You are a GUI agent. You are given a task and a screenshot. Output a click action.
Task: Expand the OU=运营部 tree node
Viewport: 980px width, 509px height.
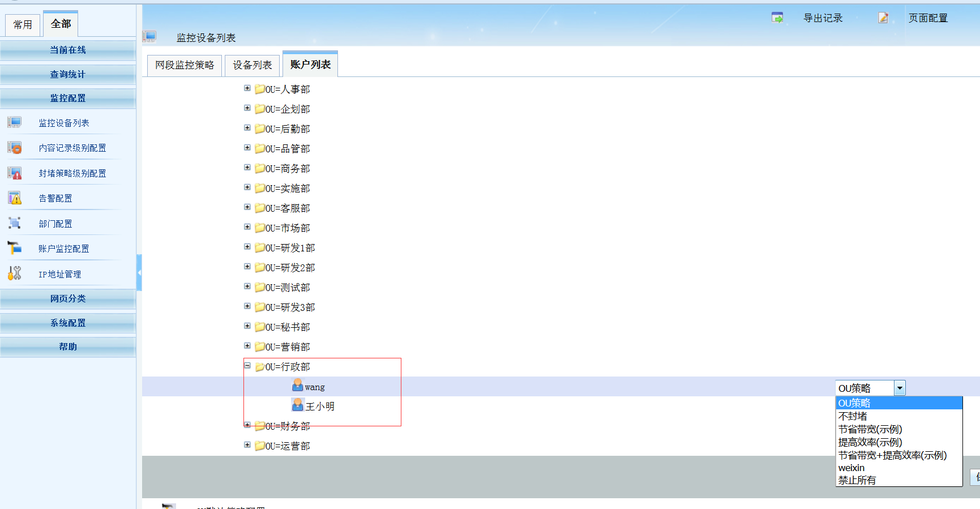pyautogui.click(x=247, y=445)
